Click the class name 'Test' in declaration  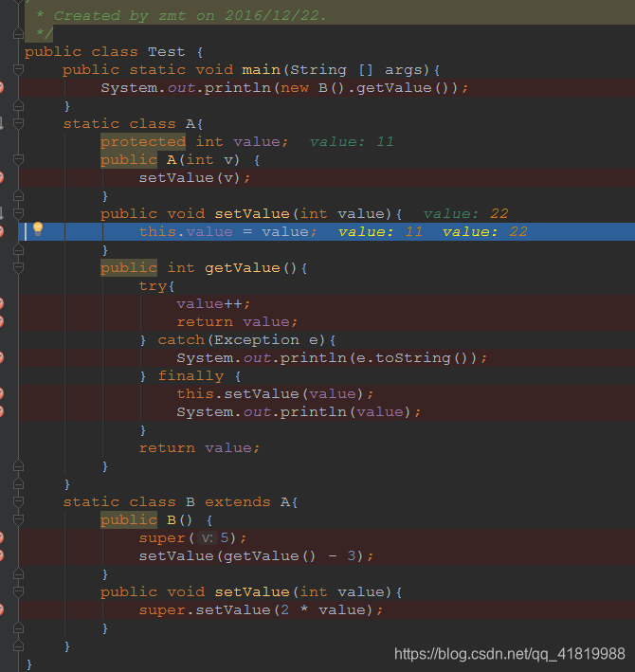pos(166,52)
